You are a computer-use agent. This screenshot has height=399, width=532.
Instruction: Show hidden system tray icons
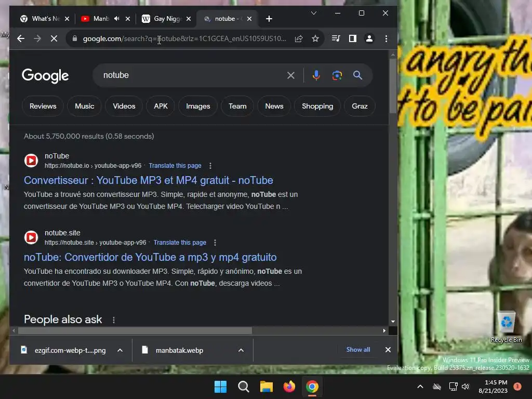click(420, 387)
